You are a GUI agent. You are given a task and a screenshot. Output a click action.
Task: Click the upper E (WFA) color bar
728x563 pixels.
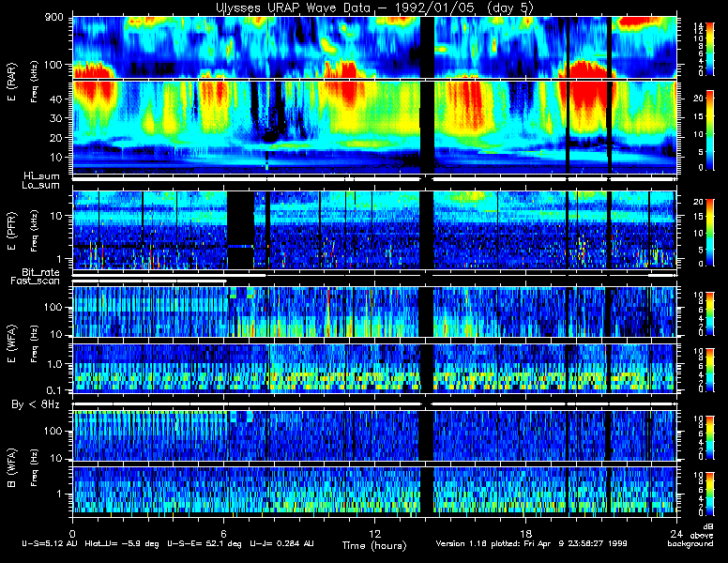tap(710, 313)
